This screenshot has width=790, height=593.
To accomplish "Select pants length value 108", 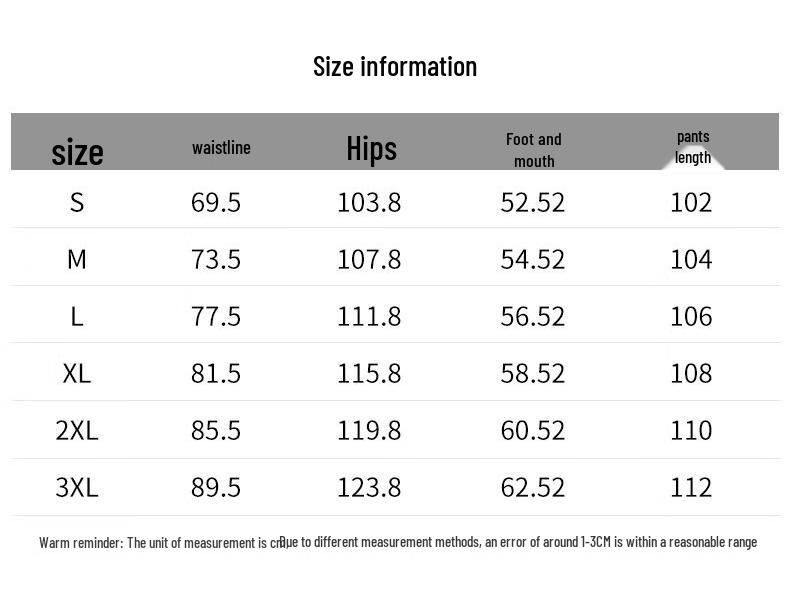I will coord(691,374).
